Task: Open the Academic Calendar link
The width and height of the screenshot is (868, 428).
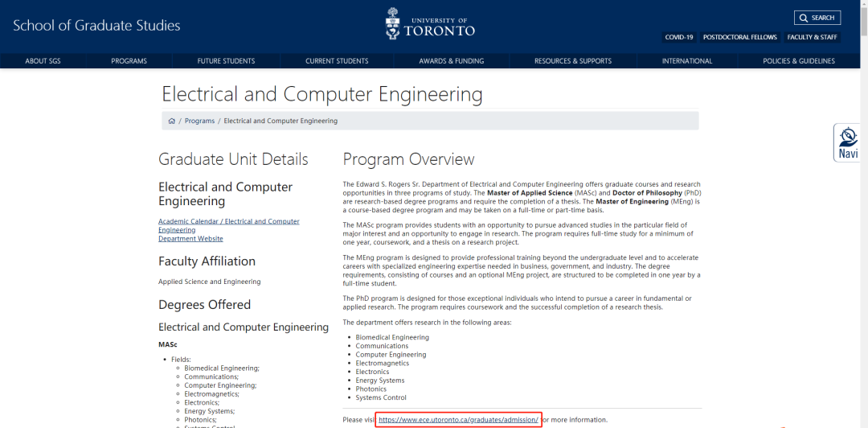Action: pos(228,225)
